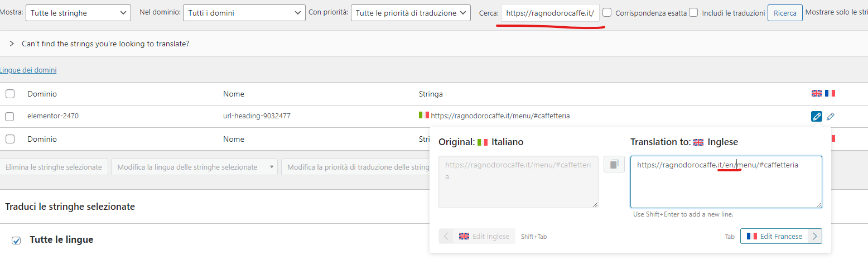Copy original string to translation icon
868x264 pixels.
pyautogui.click(x=614, y=164)
